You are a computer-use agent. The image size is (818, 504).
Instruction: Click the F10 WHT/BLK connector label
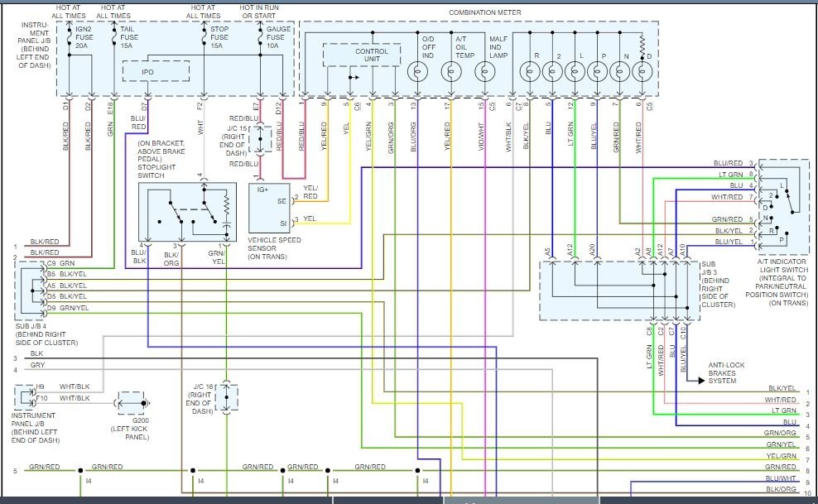click(63, 398)
